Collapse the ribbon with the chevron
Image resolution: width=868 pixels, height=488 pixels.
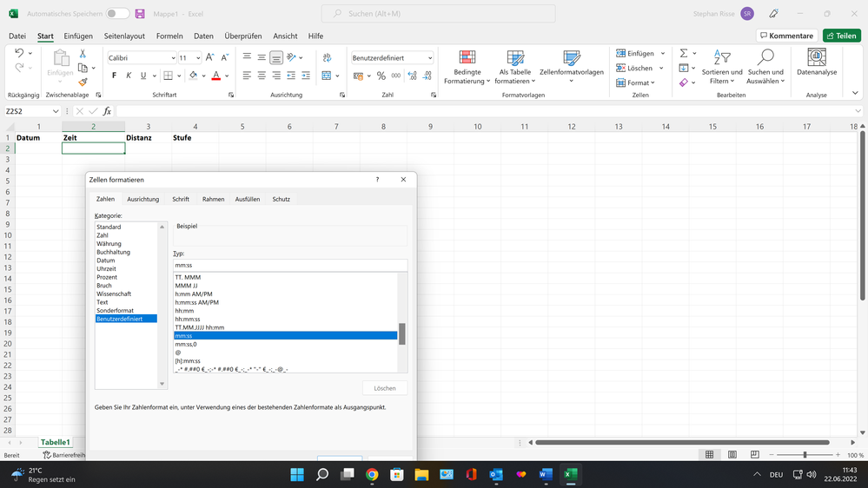[855, 93]
